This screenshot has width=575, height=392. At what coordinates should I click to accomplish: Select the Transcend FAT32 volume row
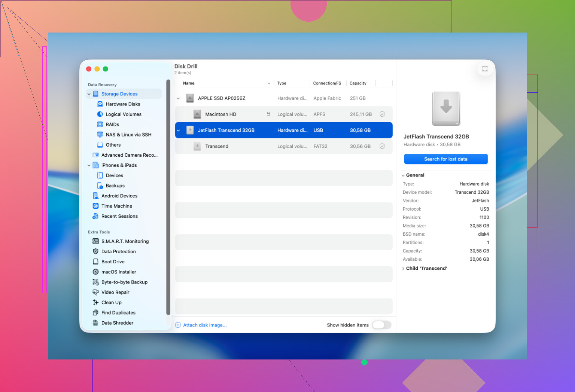click(x=284, y=146)
